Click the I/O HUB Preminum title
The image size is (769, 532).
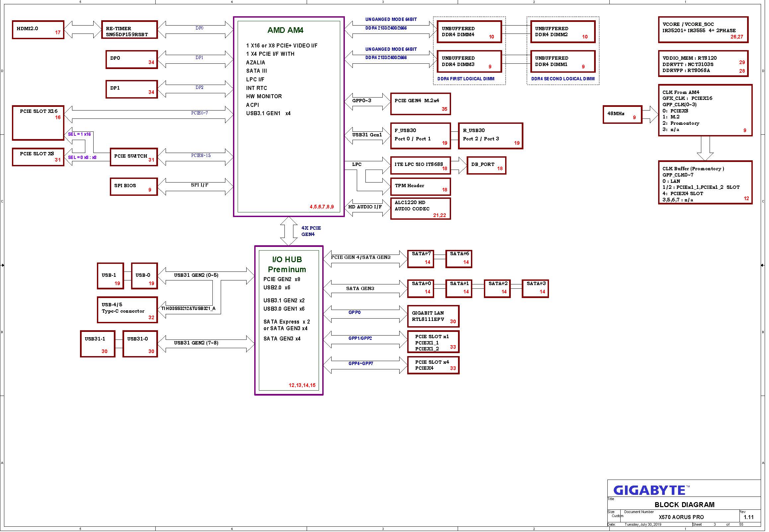(x=287, y=264)
